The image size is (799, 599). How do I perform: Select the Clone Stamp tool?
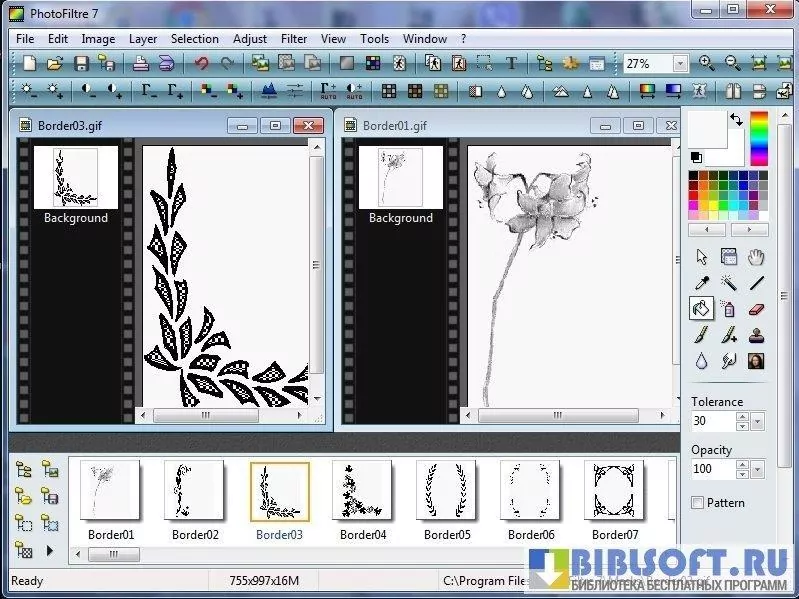tap(756, 335)
